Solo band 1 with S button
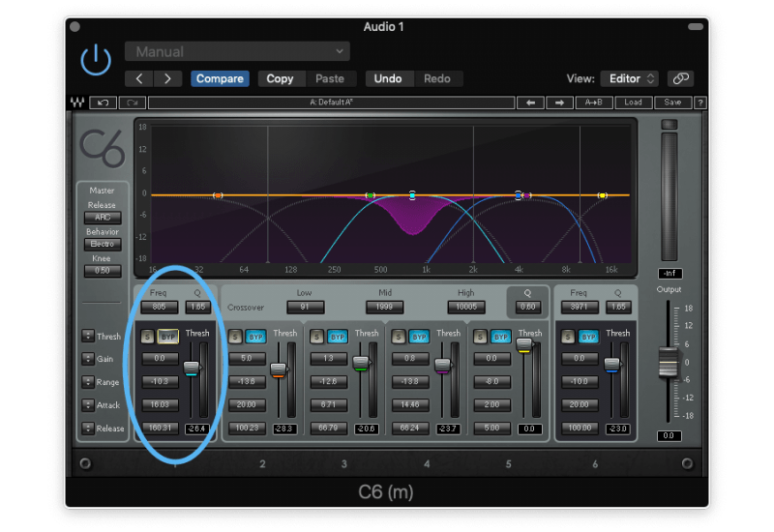Viewport: 774px width, 532px height. coord(147,337)
